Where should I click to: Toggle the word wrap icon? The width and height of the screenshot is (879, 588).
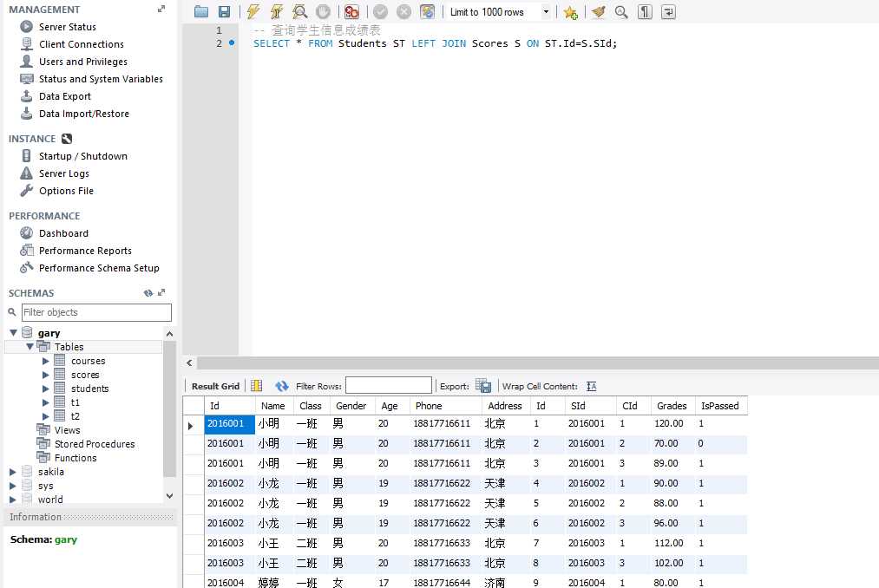[x=668, y=12]
